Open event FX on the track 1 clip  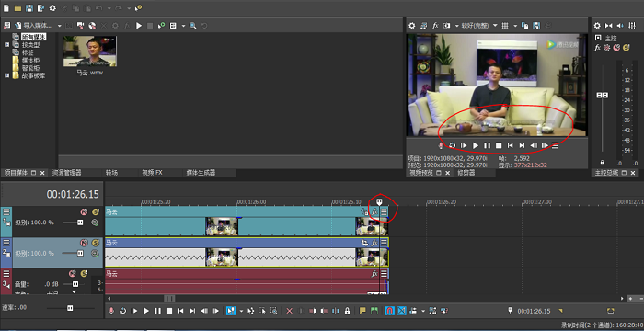374,211
